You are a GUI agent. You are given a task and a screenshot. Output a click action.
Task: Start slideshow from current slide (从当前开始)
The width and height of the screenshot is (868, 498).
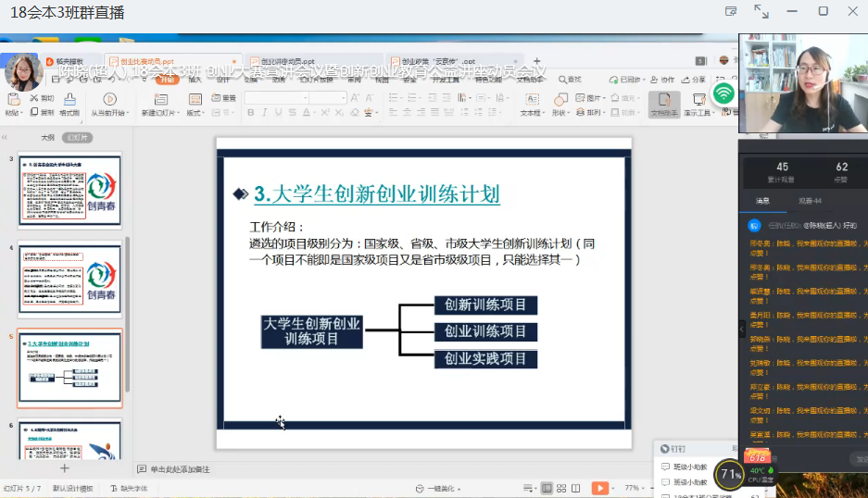(x=107, y=101)
